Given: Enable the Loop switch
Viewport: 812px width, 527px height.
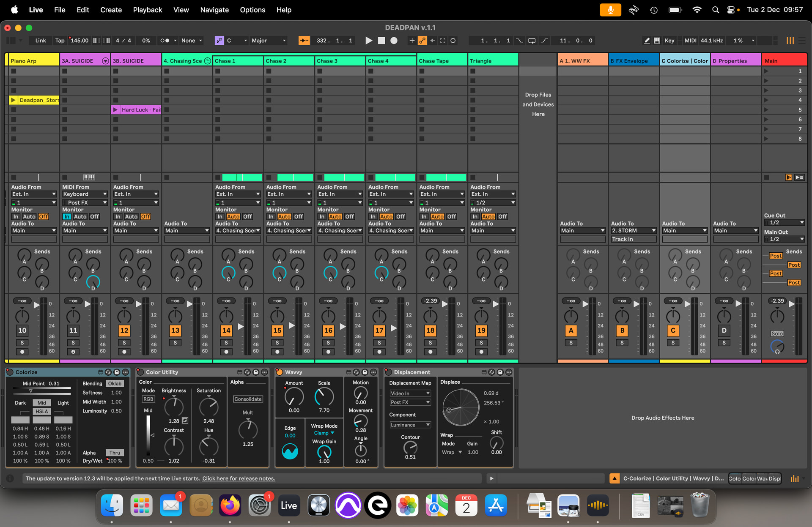Looking at the screenshot, I should pos(532,41).
